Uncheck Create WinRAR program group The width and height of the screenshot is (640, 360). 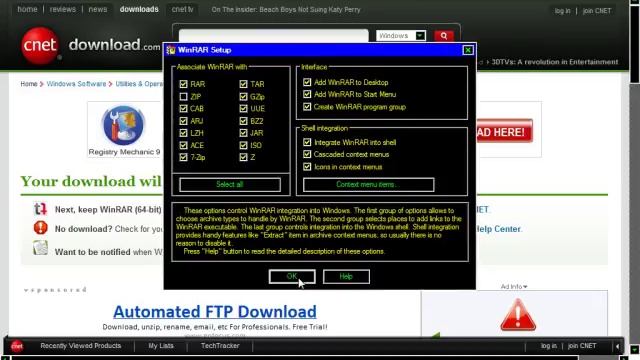click(307, 107)
